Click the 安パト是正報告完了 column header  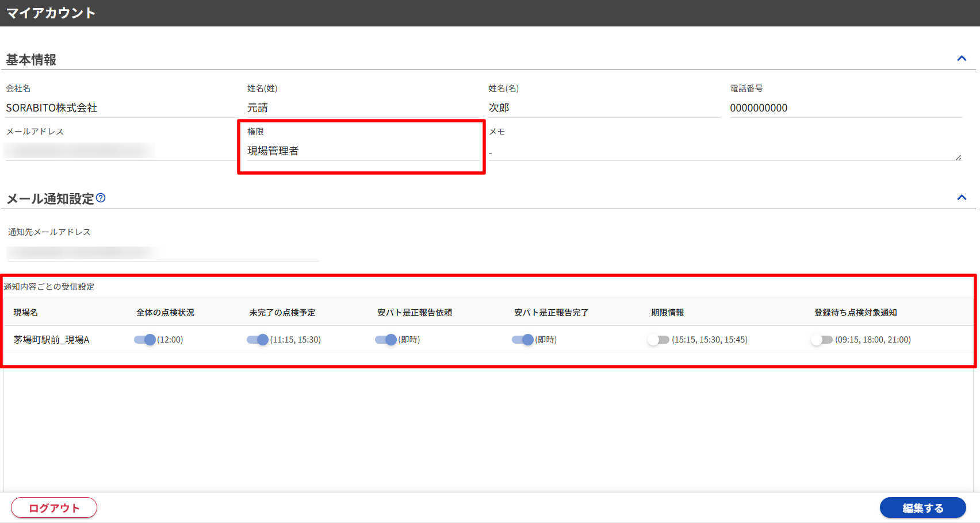coord(552,313)
